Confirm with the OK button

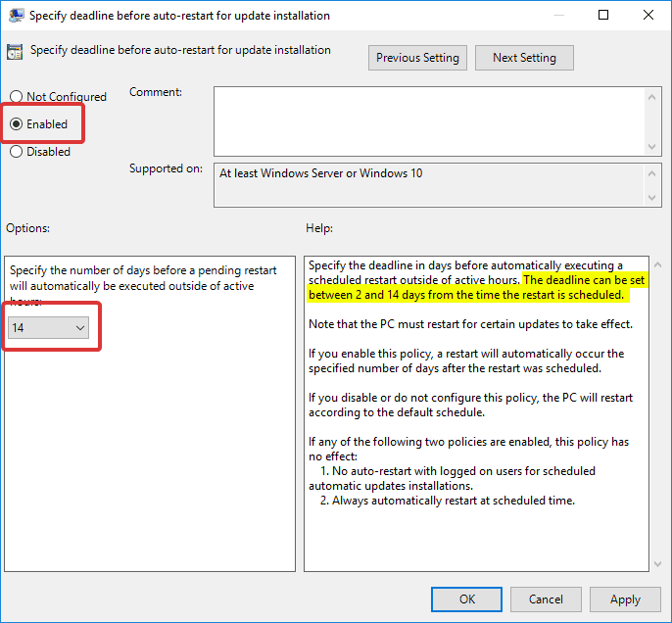pyautogui.click(x=466, y=599)
